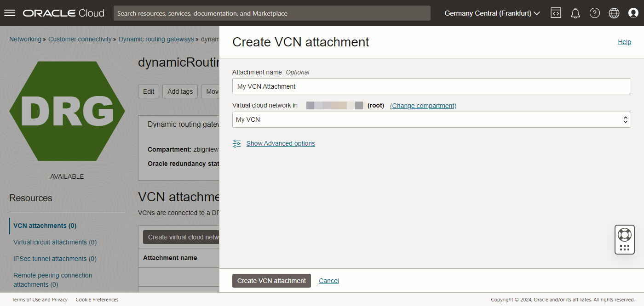Cancel the VCN attachment panel
This screenshot has width=644, height=306.
click(x=329, y=281)
